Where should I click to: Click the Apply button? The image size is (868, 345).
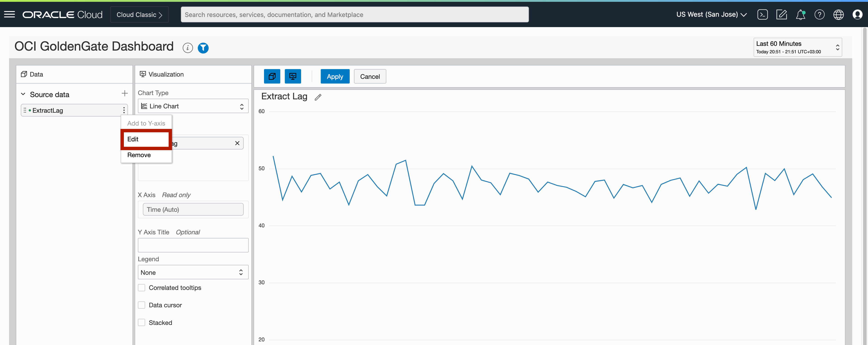point(335,76)
